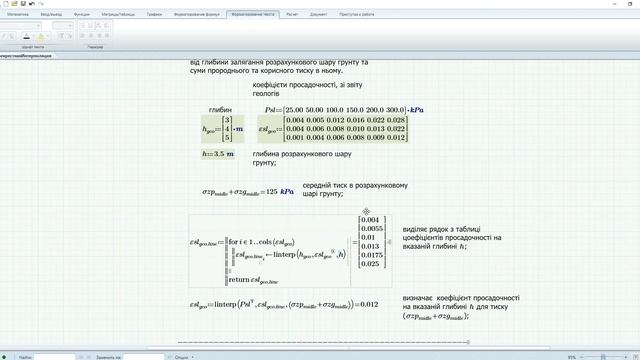Screen dimensions: 640x360
Task: Click the horizontal scrollbar at the bottom
Action: point(348,348)
